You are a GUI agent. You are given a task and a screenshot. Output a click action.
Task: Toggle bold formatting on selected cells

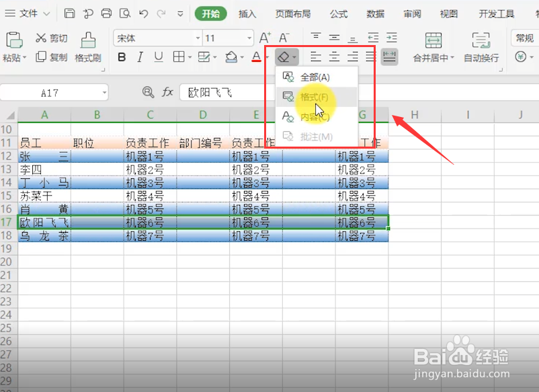click(121, 57)
